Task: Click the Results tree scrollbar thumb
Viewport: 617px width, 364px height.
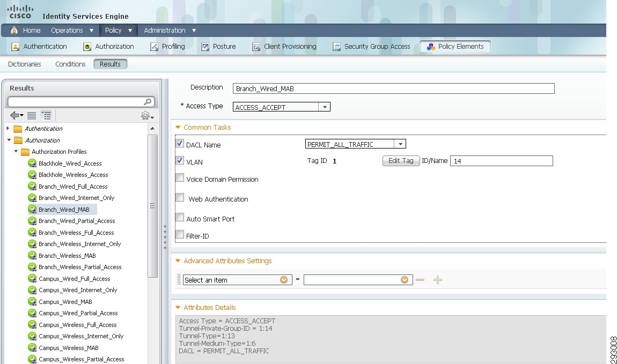Action: click(x=152, y=206)
